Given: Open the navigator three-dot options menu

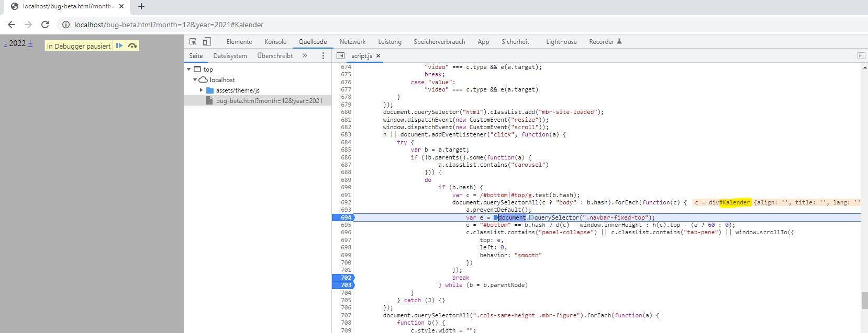Looking at the screenshot, I should [323, 56].
